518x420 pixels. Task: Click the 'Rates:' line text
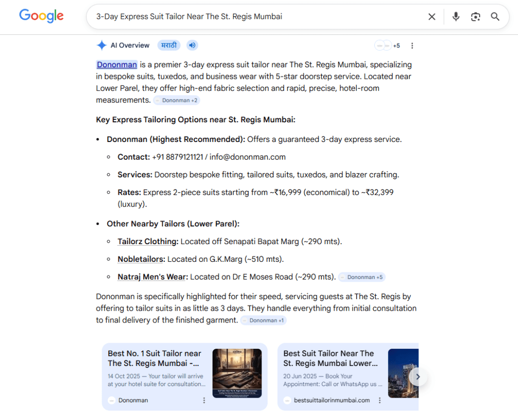point(255,198)
